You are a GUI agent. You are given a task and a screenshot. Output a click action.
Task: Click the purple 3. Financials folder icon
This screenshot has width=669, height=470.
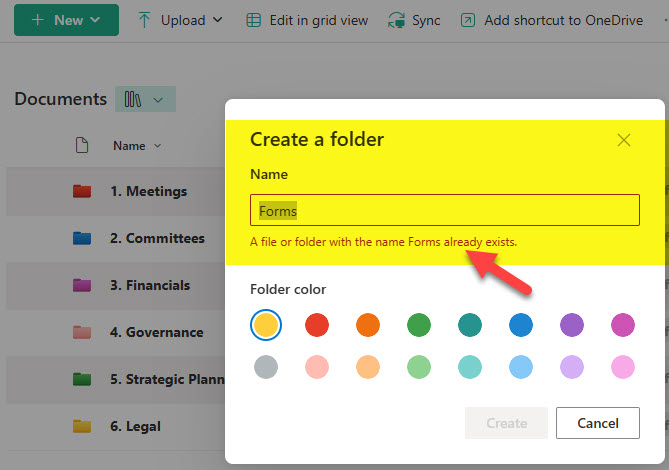82,285
